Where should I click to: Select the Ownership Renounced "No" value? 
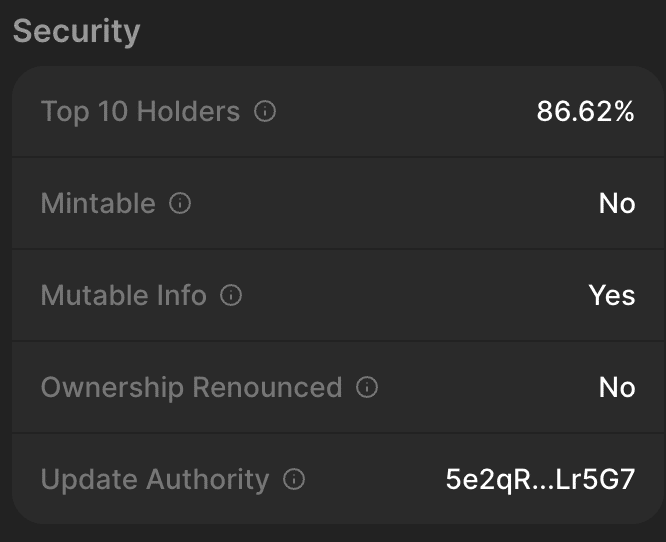[x=616, y=387]
